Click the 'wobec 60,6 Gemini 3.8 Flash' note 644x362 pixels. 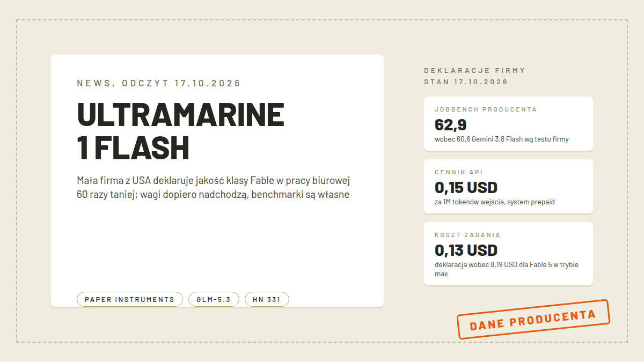501,139
